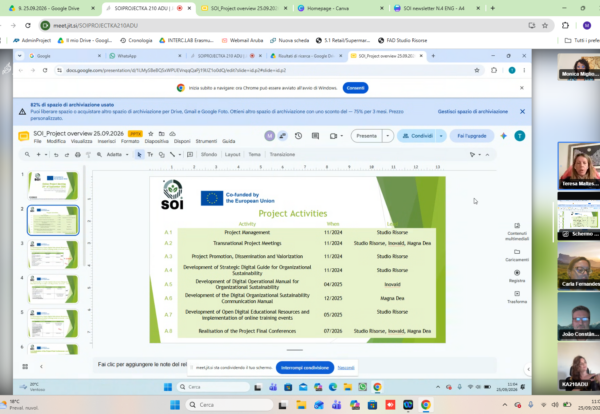Click the undo arrow in Slides toolbar
This screenshot has width=600, height=414.
(56, 155)
